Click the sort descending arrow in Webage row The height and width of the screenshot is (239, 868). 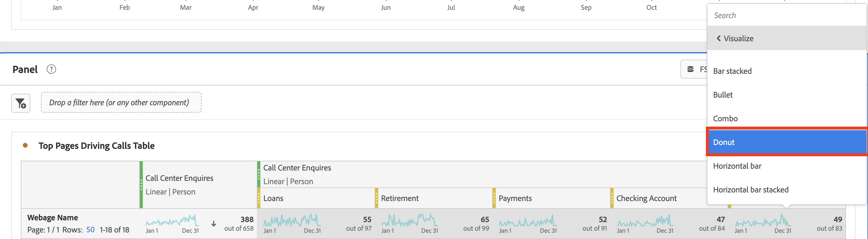(x=214, y=224)
